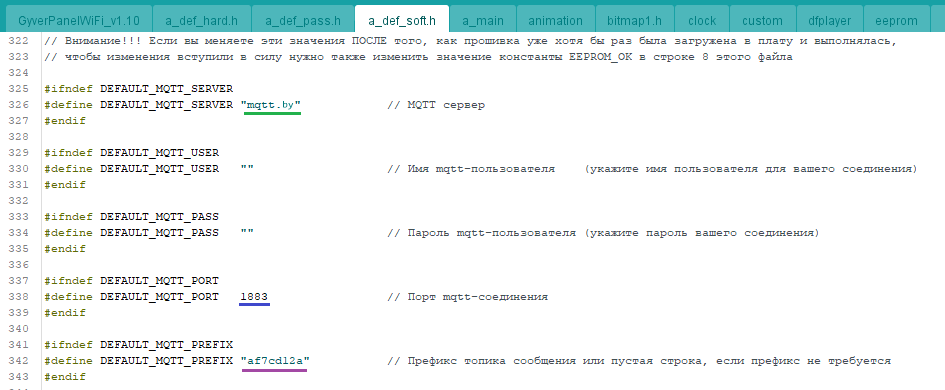Open the bitmap1.h tab

pyautogui.click(x=634, y=20)
